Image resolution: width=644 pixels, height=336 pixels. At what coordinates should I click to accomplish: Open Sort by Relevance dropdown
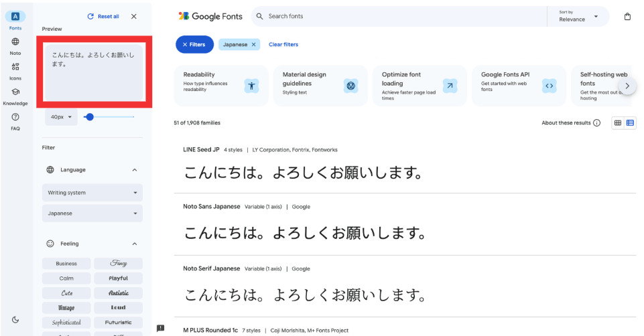click(x=578, y=17)
